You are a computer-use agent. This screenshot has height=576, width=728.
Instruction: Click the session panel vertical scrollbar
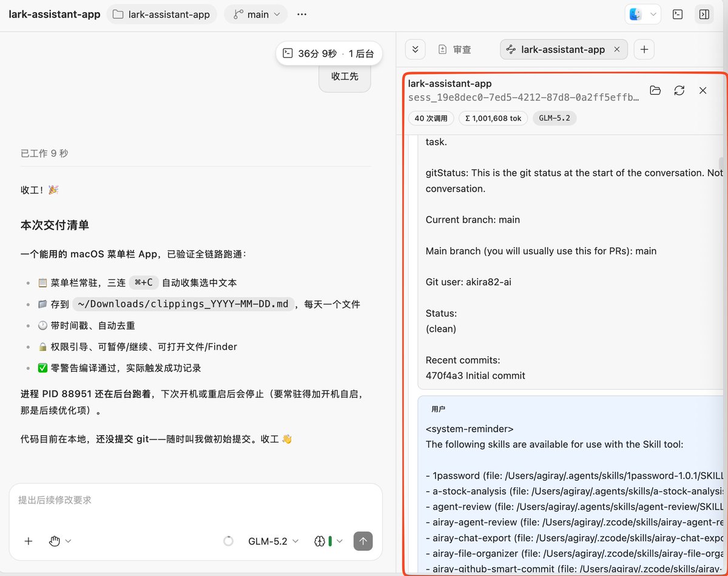click(721, 164)
